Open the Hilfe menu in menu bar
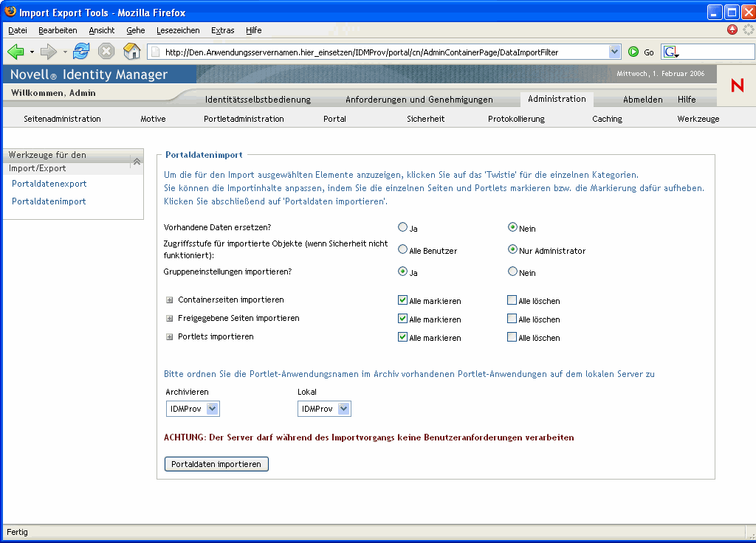 click(254, 30)
